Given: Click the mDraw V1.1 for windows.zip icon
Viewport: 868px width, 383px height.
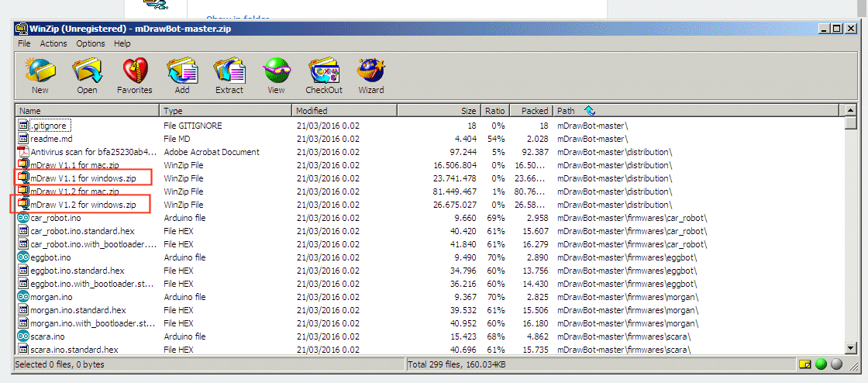Looking at the screenshot, I should (x=23, y=178).
